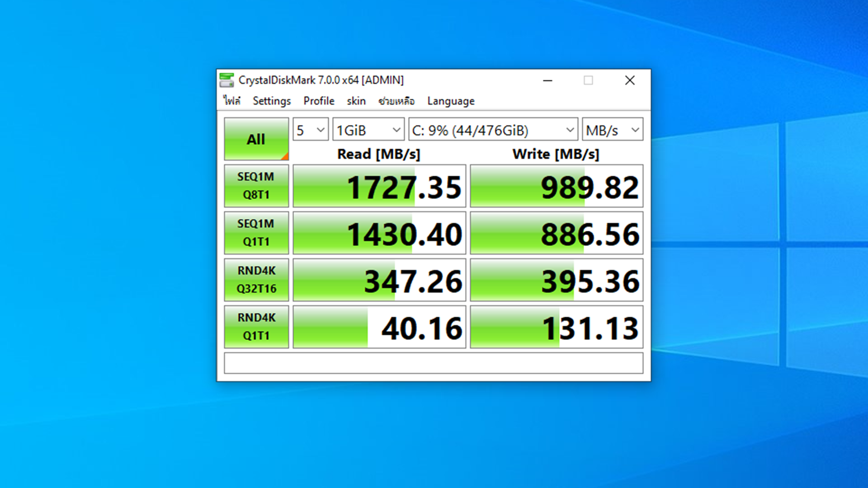Minimize the CrystalDiskMark window

[x=547, y=80]
